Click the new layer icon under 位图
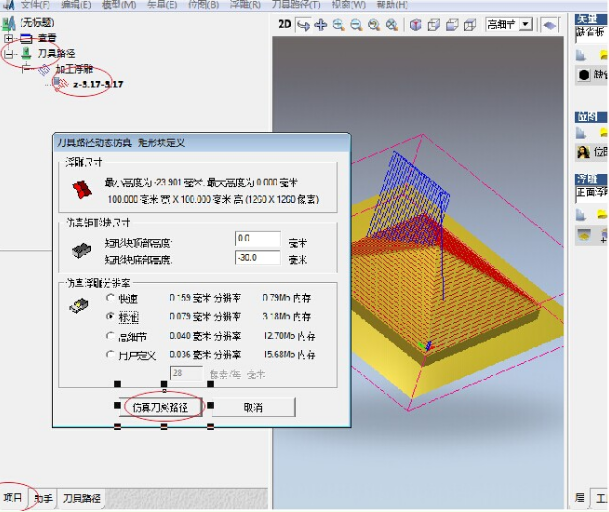This screenshot has width=609, height=512. [x=581, y=133]
